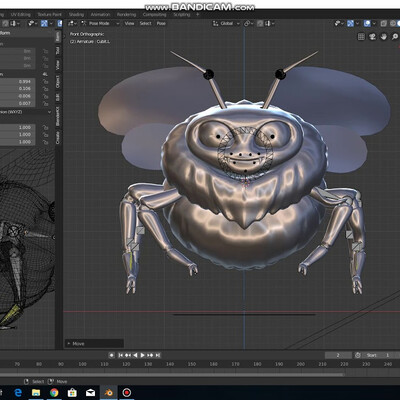
Task: Click the magnifier zoom-view icon
Action: [x=395, y=37]
